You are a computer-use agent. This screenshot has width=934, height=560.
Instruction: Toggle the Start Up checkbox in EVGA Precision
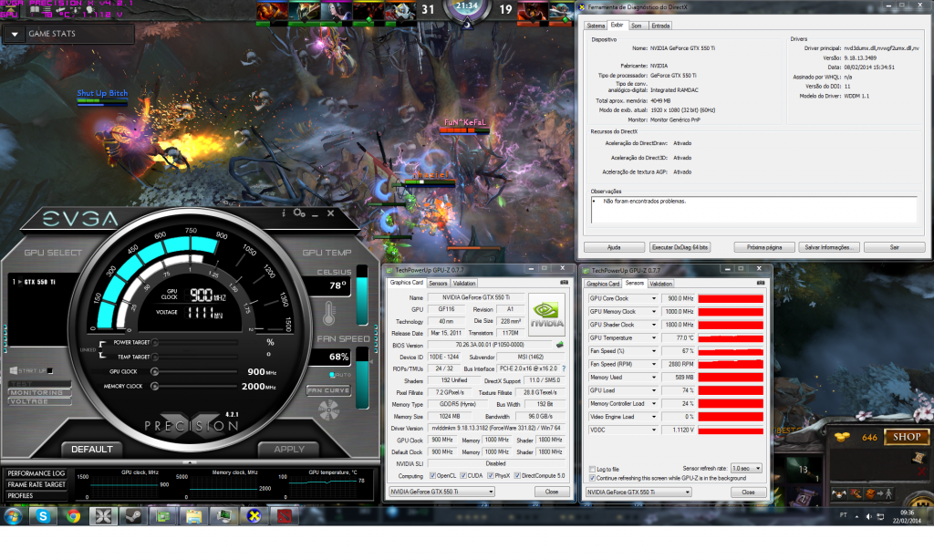tap(50, 370)
